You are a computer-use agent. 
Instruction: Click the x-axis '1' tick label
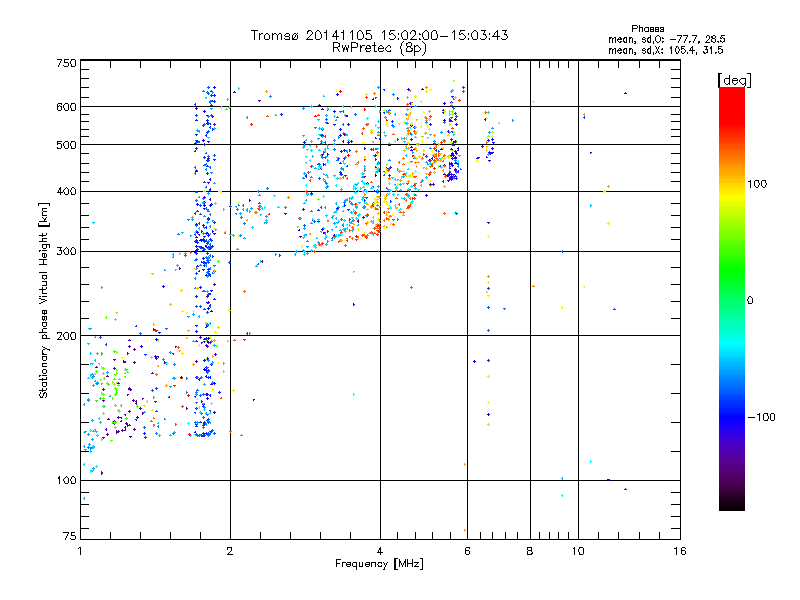click(80, 551)
